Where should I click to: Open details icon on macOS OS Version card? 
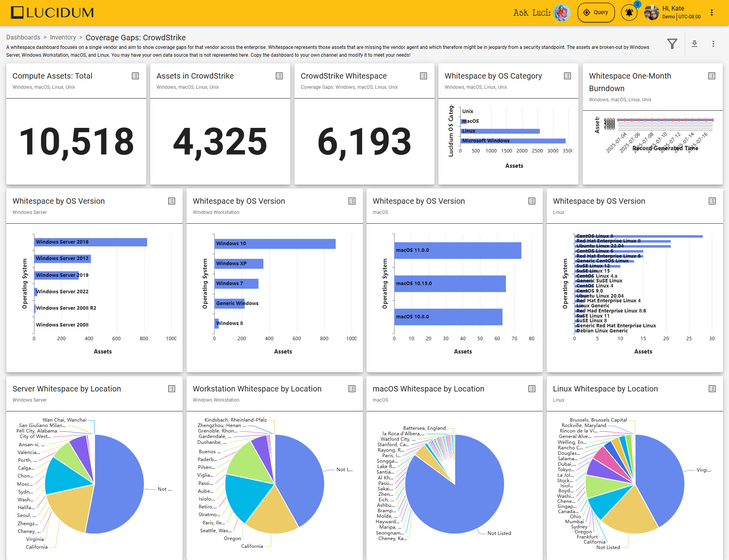coord(532,201)
